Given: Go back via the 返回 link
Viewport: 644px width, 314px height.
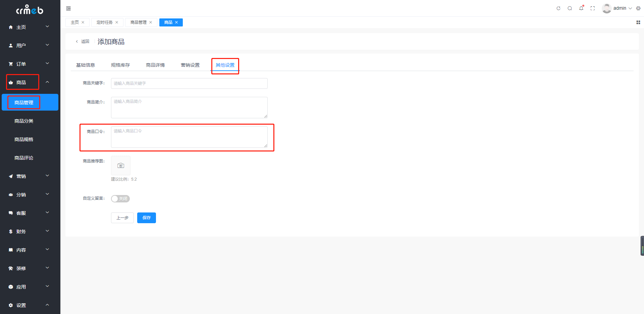Looking at the screenshot, I should pyautogui.click(x=83, y=42).
